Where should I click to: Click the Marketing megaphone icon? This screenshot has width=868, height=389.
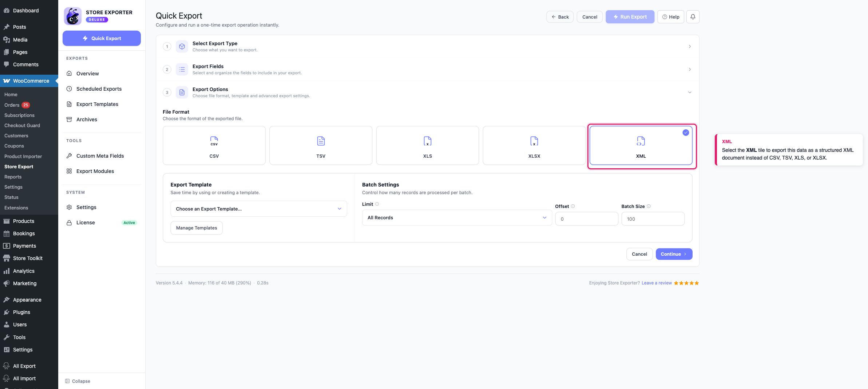(7, 283)
